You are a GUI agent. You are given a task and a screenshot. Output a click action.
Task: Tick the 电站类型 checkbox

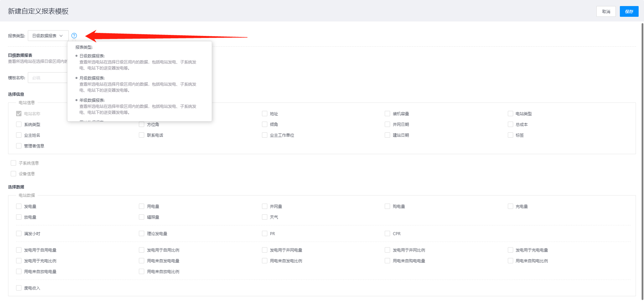(x=510, y=114)
